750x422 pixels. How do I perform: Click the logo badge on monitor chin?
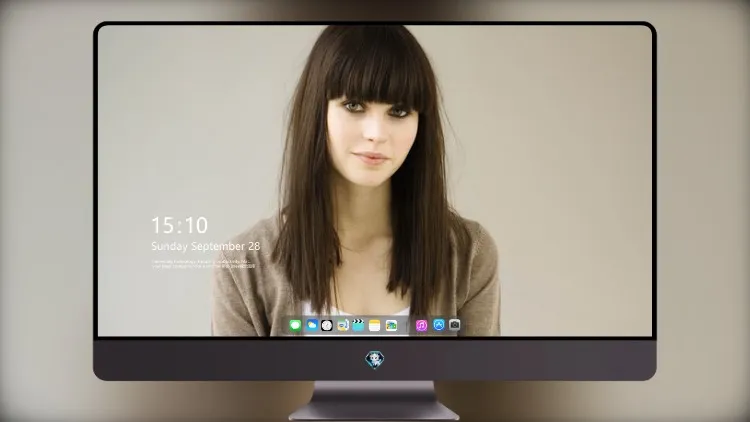(x=375, y=359)
